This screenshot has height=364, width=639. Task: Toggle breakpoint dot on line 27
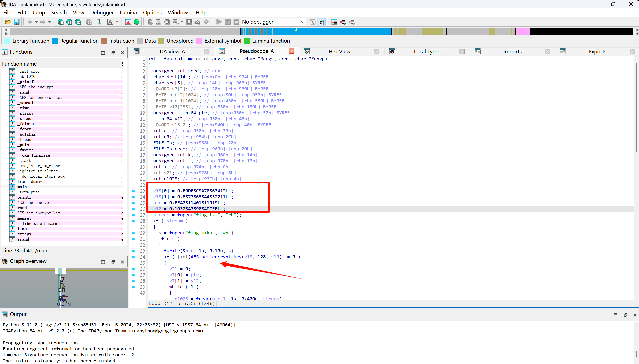(x=133, y=215)
